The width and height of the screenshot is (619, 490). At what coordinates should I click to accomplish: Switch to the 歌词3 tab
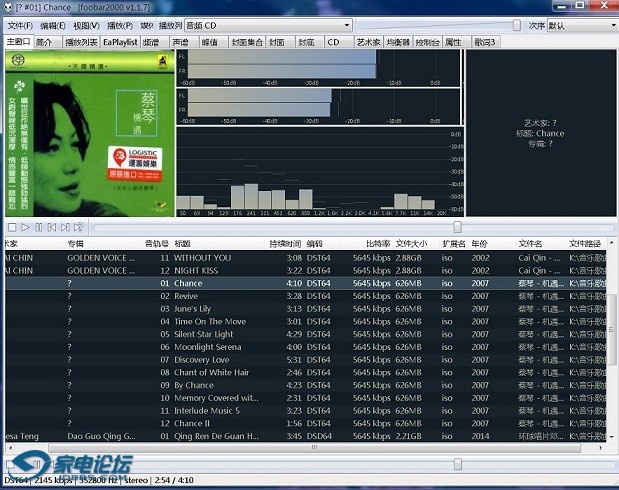coord(485,42)
